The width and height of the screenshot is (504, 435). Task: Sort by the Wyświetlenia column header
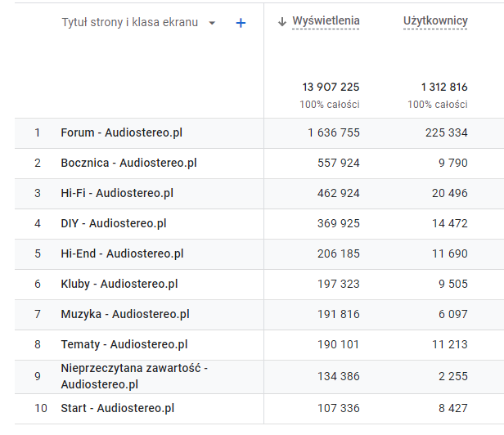(x=326, y=21)
